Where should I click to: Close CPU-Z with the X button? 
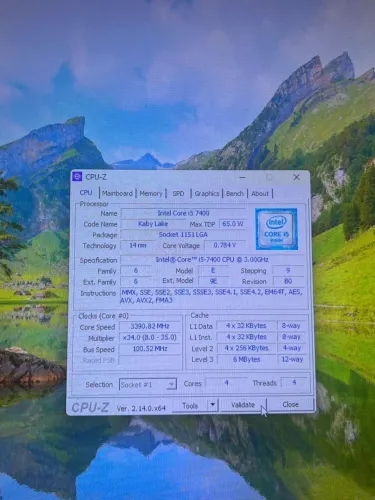[x=296, y=177]
